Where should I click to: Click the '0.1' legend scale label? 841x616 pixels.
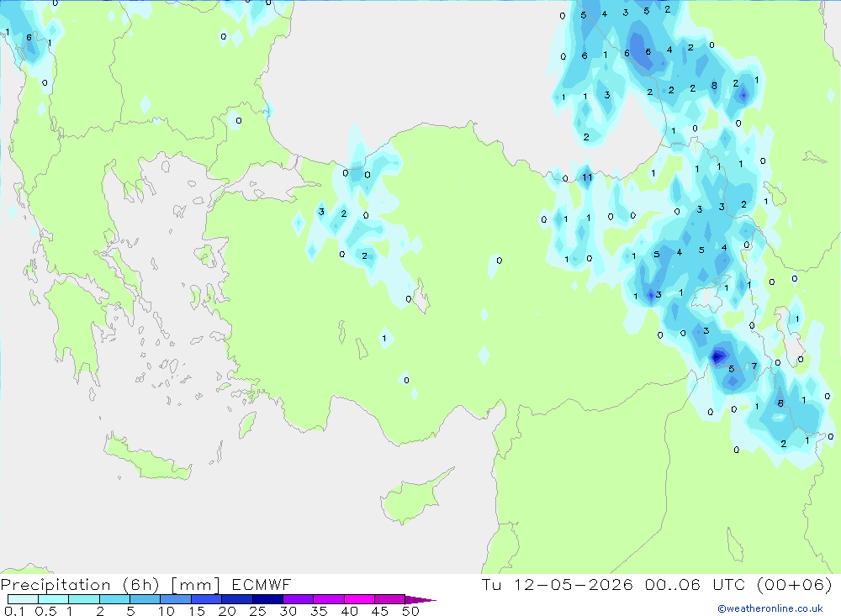[14, 611]
